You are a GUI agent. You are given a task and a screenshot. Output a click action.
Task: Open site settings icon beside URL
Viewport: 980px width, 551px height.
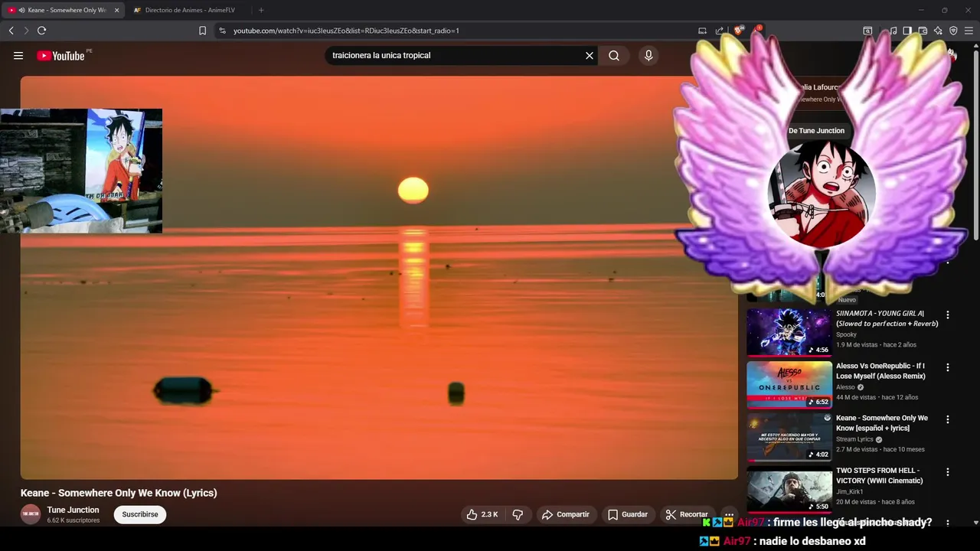click(x=222, y=31)
